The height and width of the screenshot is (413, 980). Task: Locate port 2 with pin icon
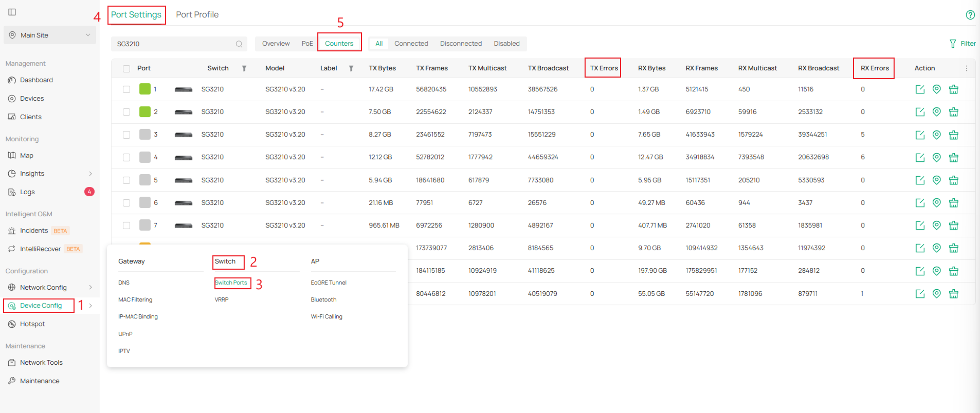(x=936, y=112)
